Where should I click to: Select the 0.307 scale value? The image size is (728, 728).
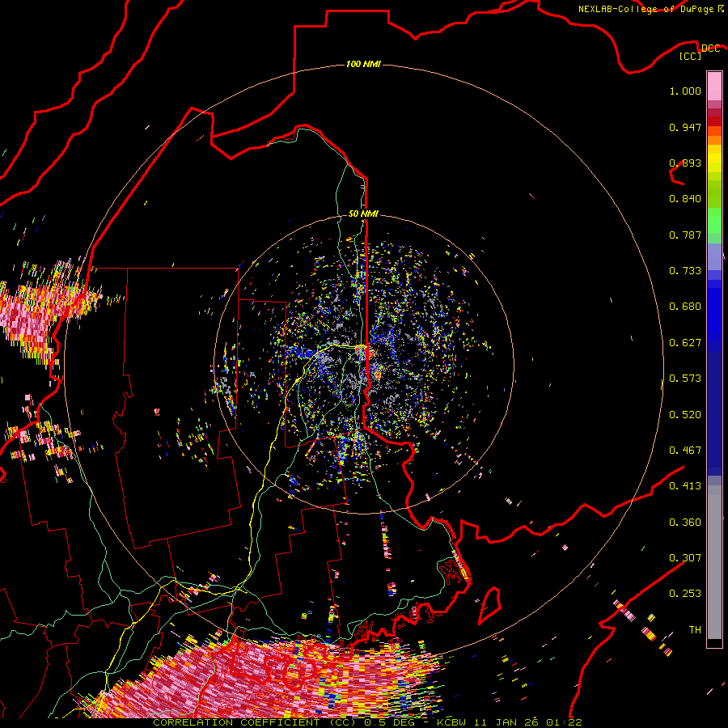(x=685, y=558)
